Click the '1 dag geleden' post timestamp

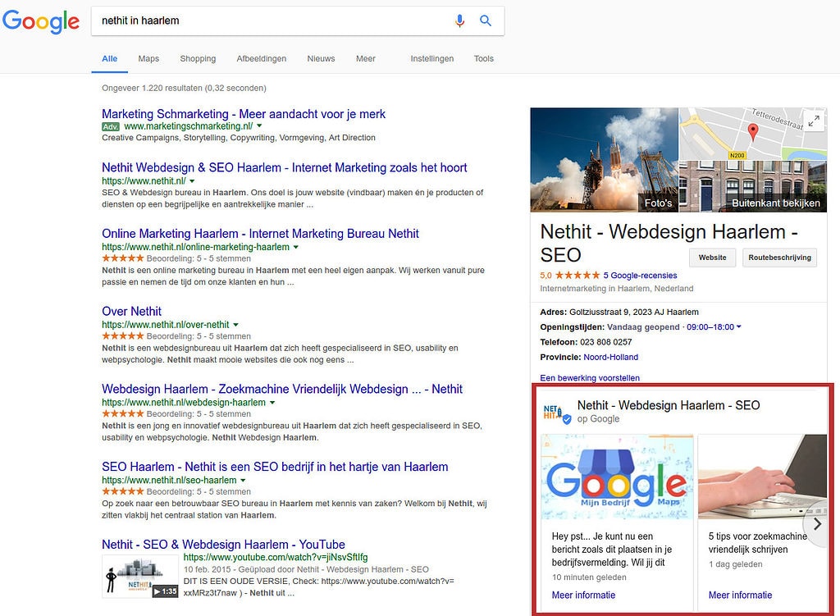click(735, 564)
